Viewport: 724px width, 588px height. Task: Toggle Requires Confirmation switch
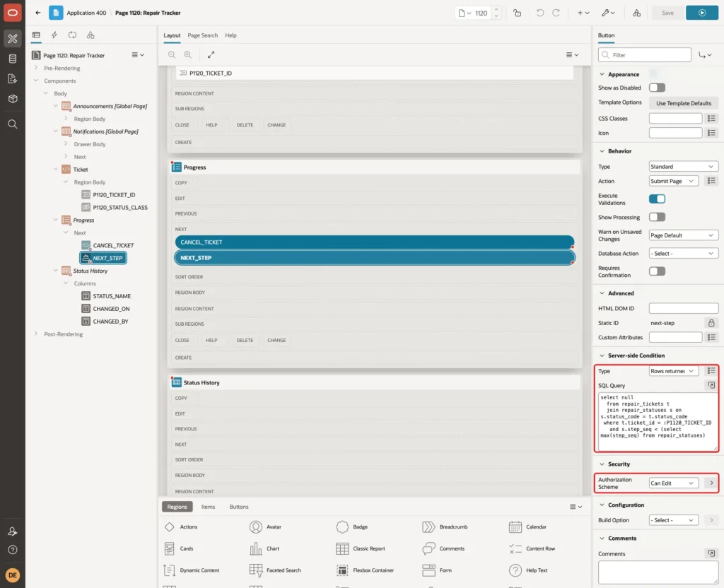coord(657,271)
